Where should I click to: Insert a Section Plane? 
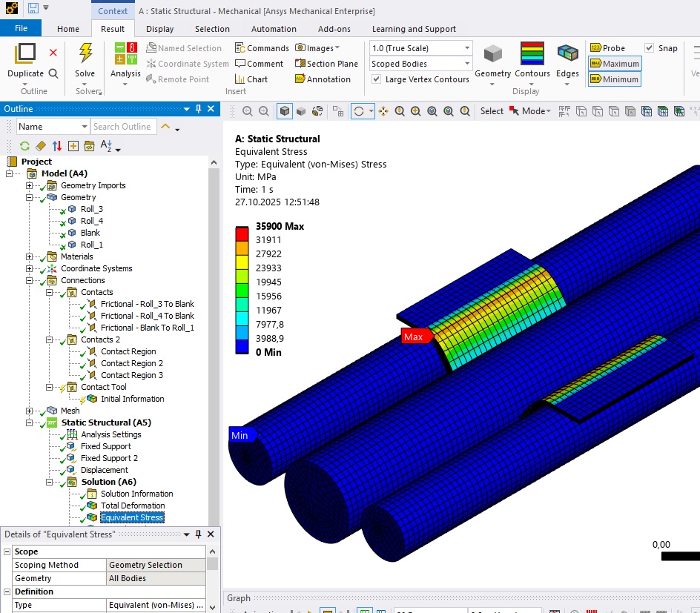tap(326, 64)
